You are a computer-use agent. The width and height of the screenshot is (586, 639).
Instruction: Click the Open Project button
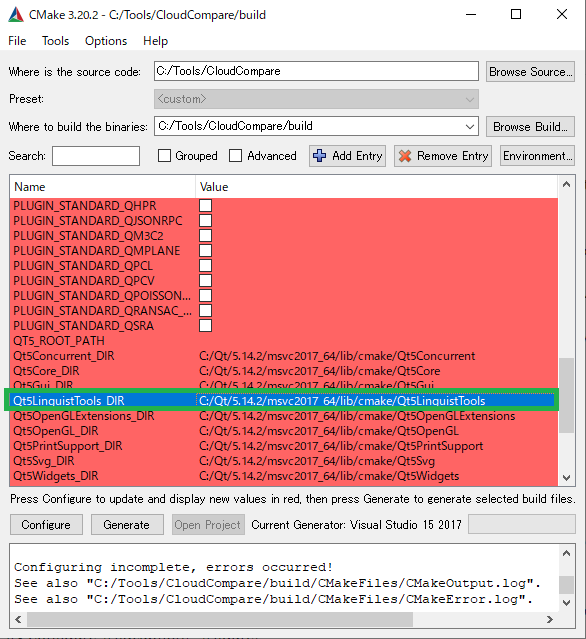point(208,524)
